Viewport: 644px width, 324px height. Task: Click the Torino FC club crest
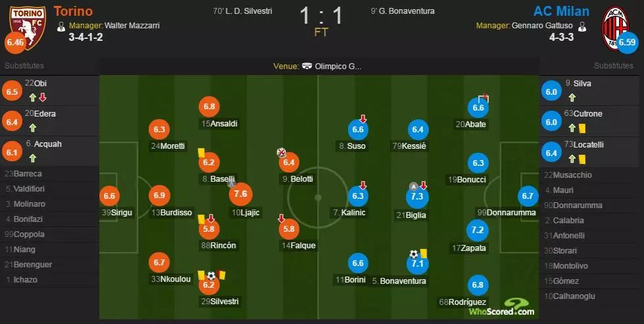[x=27, y=25]
